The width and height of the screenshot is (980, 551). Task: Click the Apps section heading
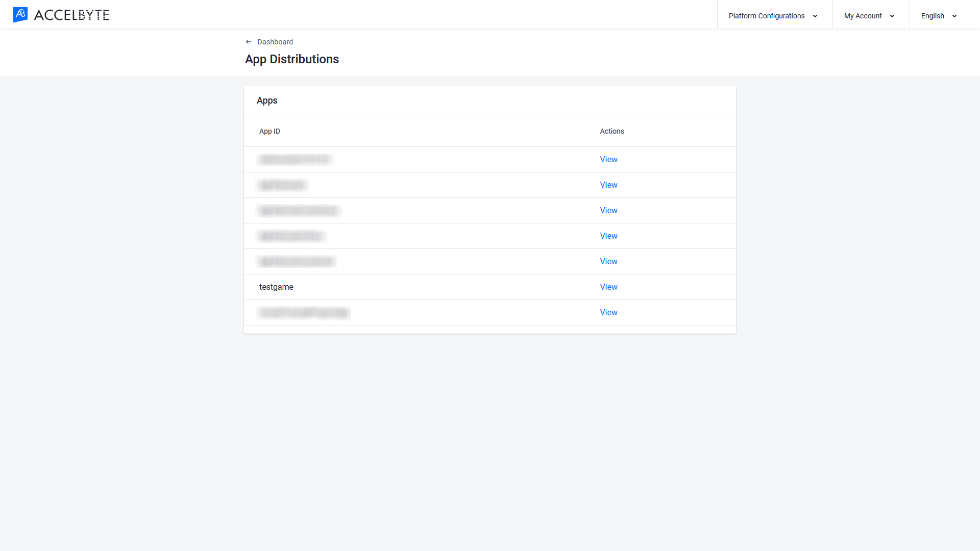click(267, 101)
